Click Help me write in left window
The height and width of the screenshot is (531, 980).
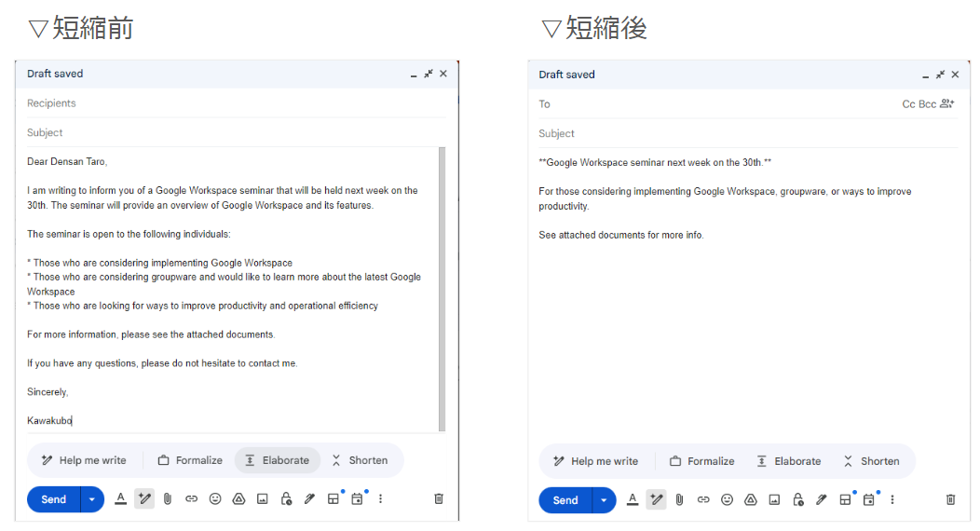(85, 460)
